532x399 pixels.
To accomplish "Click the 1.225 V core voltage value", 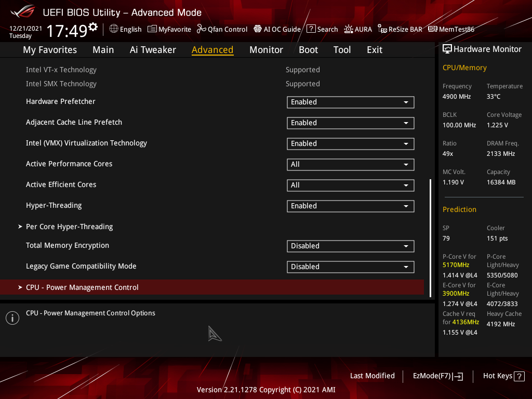I will pos(497,125).
